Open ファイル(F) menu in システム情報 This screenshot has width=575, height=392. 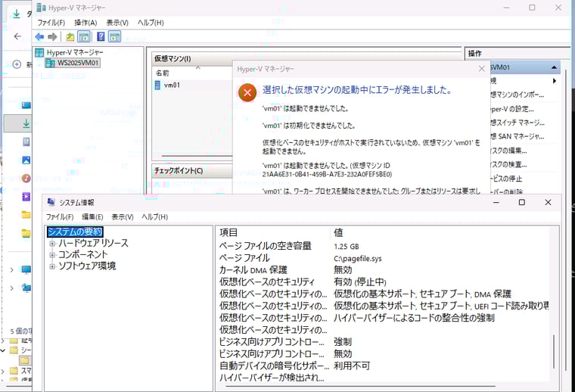tap(60, 217)
